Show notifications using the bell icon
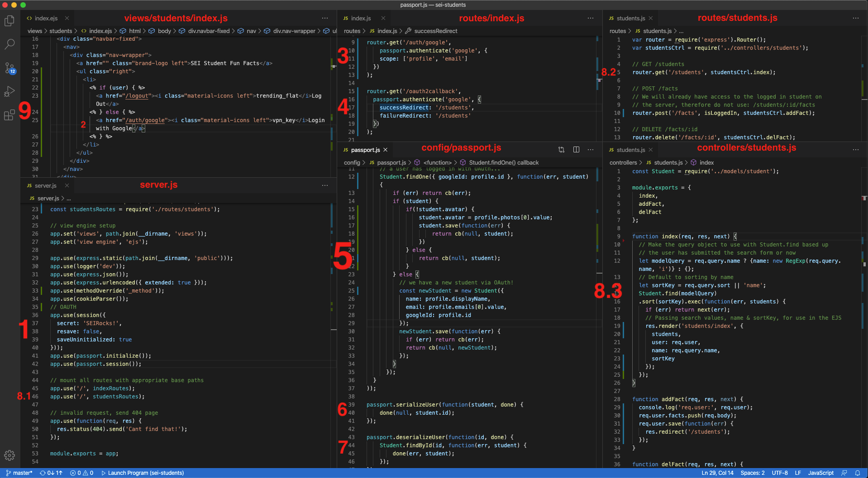The height and width of the screenshot is (478, 868). click(x=857, y=473)
